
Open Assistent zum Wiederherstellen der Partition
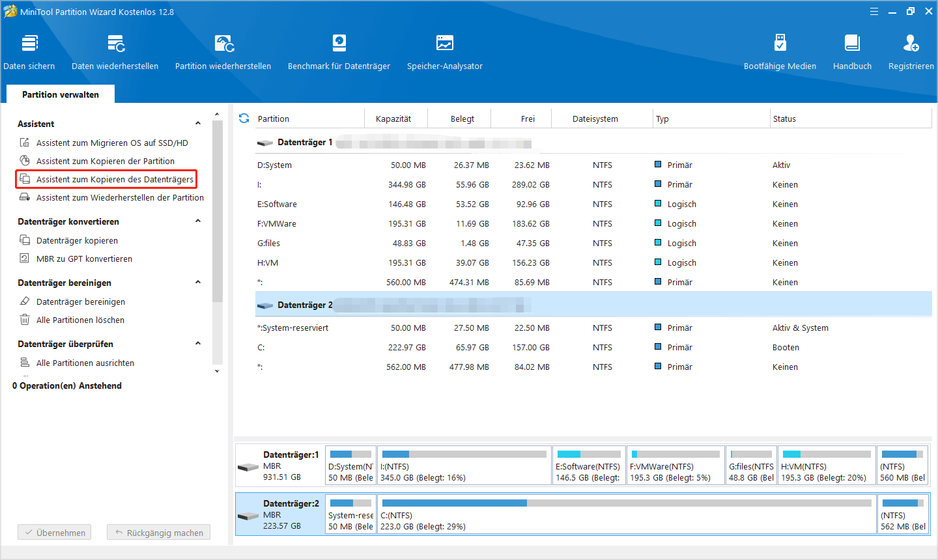tap(120, 197)
